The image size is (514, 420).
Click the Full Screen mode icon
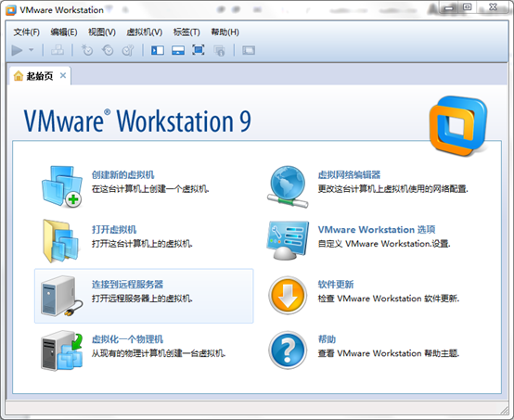coord(199,50)
